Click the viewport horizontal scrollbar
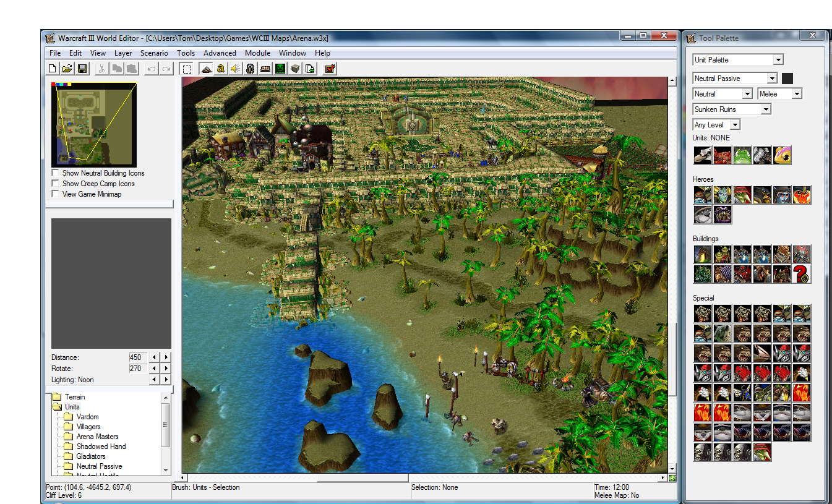 click(x=424, y=477)
